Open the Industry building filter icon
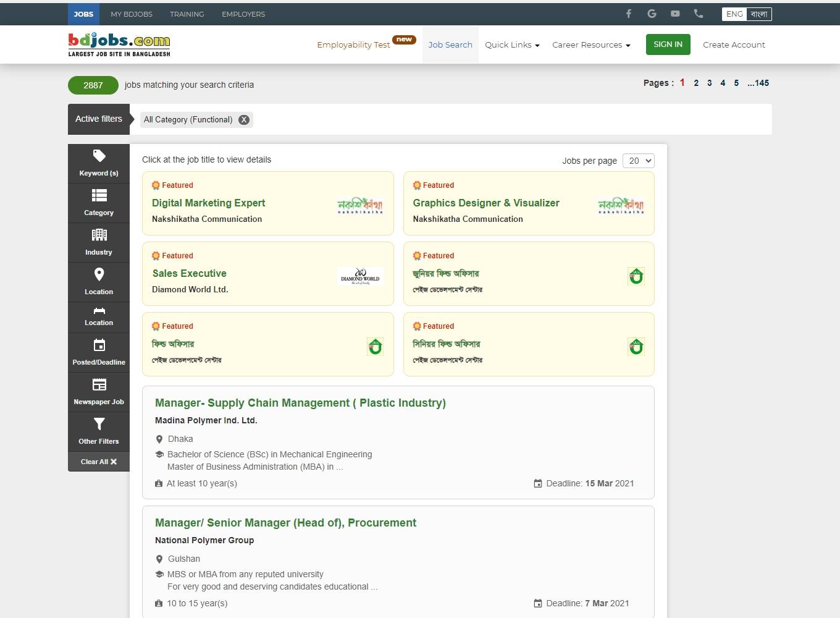Image resolution: width=840 pixels, height=618 pixels. [x=99, y=235]
